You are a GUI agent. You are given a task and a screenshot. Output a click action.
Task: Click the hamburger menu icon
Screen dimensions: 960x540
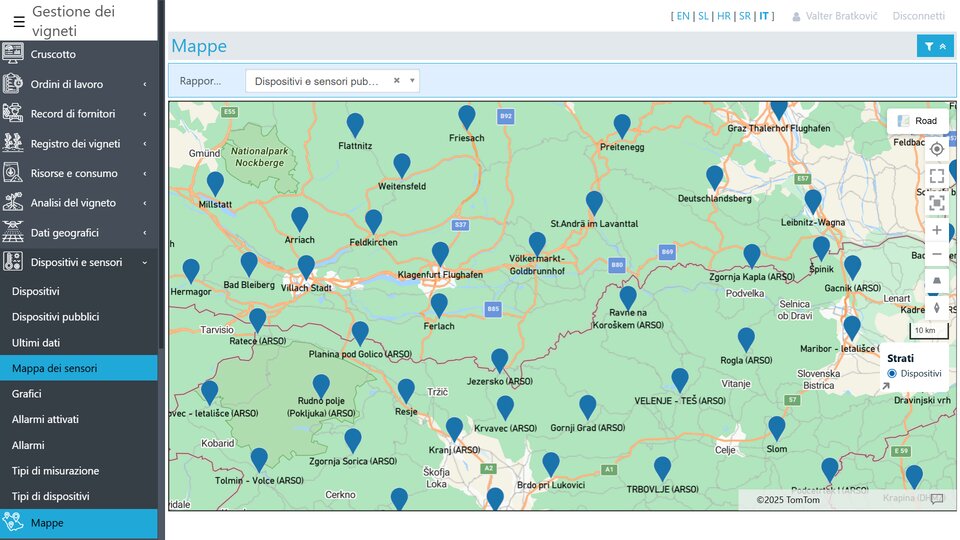point(19,21)
